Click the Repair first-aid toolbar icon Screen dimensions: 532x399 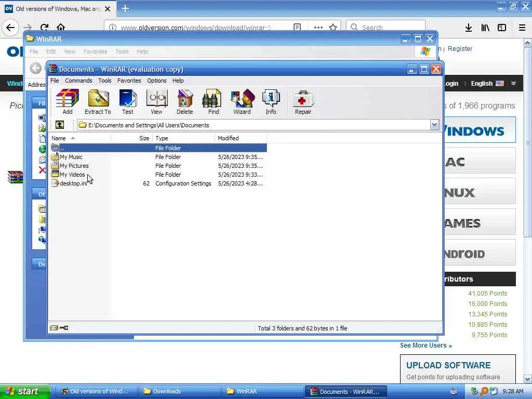pyautogui.click(x=303, y=101)
